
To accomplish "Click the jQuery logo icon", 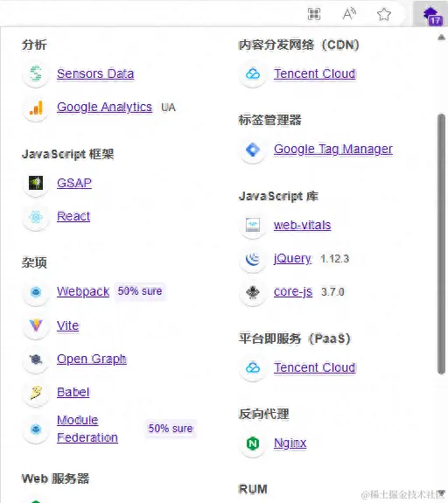I will [253, 259].
